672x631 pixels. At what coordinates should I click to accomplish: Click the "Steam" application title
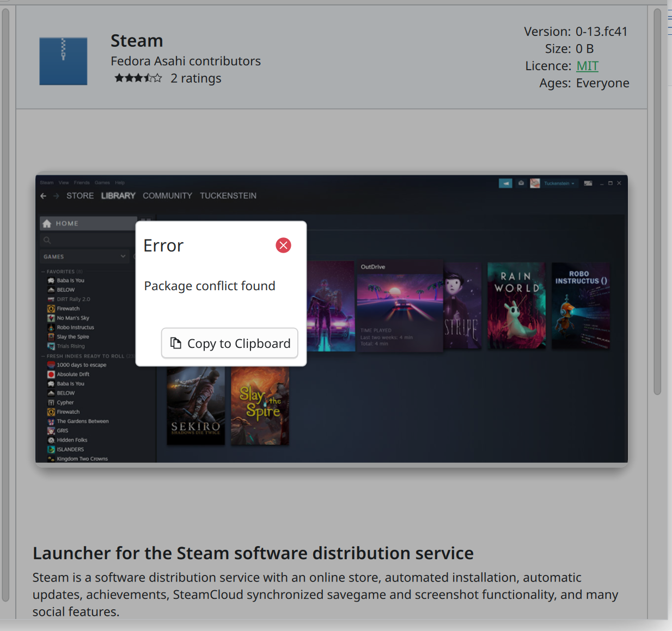coord(137,41)
